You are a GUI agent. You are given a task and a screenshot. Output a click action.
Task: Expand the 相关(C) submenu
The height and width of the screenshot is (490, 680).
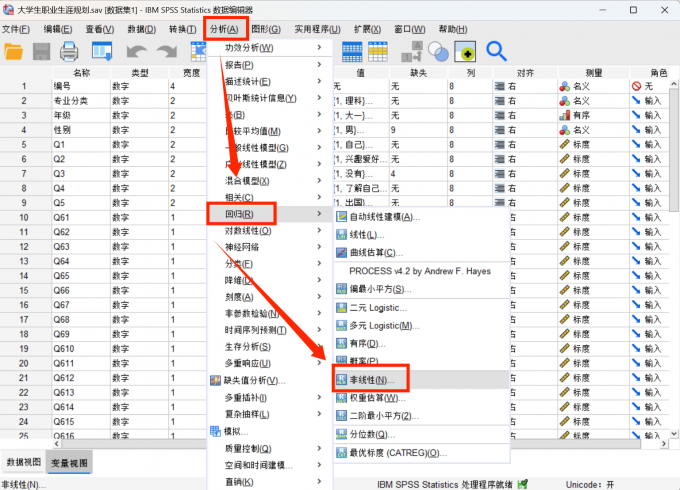coord(319,197)
